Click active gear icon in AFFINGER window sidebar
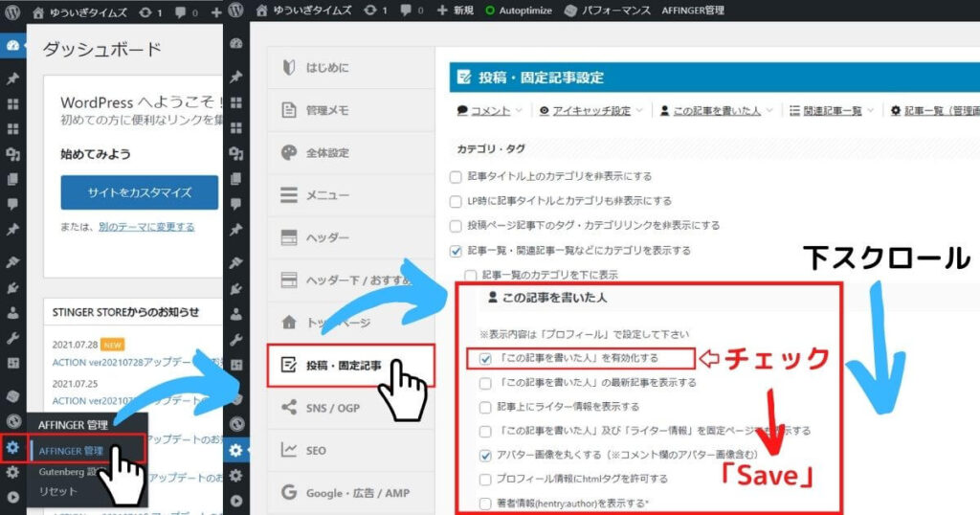 235,450
